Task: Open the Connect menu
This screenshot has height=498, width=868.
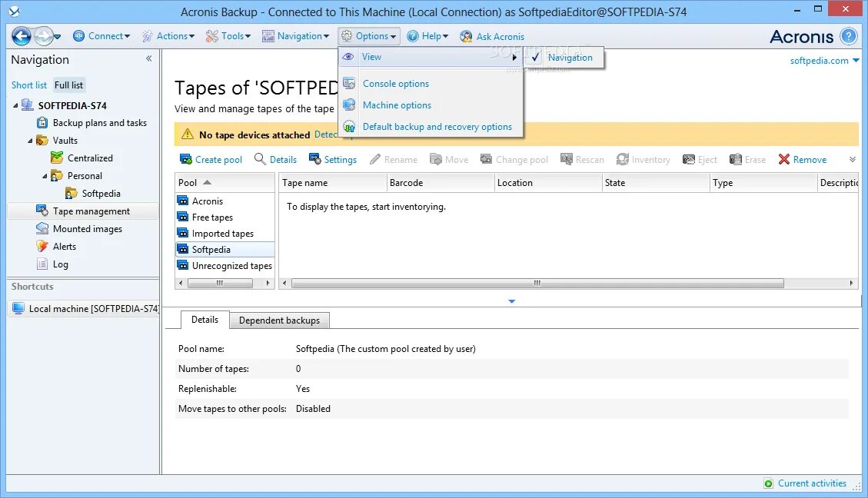Action: coord(101,36)
